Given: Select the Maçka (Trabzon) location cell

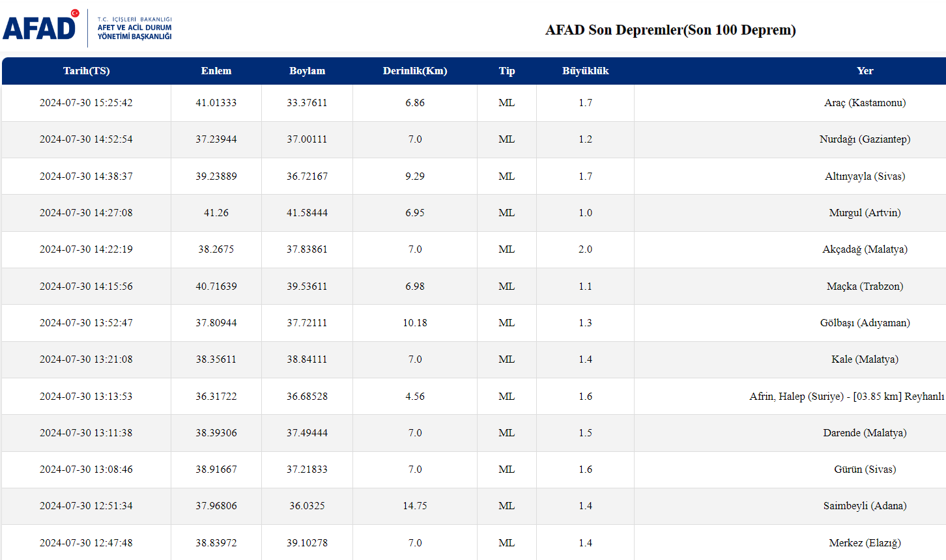Looking at the screenshot, I should click(865, 287).
